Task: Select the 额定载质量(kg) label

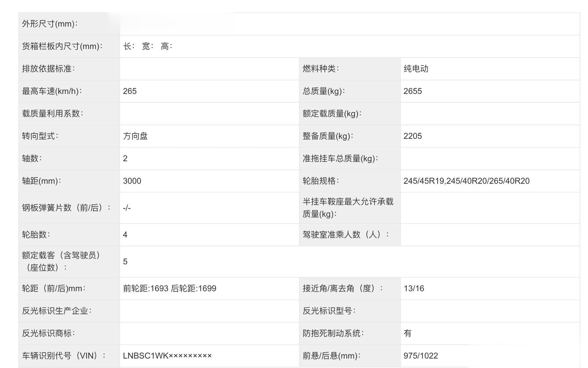Action: click(332, 113)
